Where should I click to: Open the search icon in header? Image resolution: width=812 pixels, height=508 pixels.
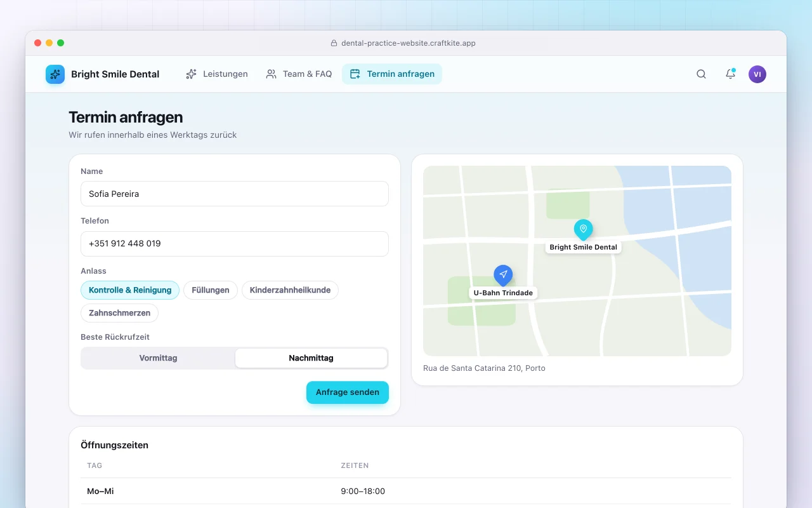(x=701, y=74)
